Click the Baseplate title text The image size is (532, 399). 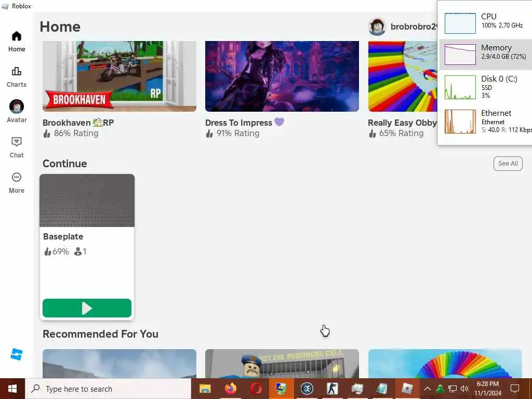[x=63, y=236]
